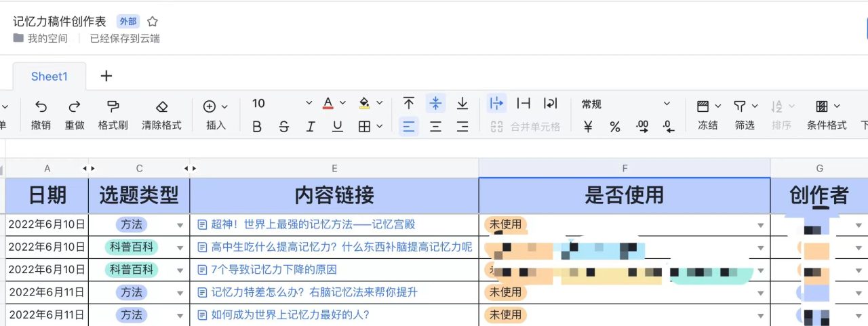Click the currency format ¥ icon
This screenshot has height=326, width=868.
[x=588, y=127]
